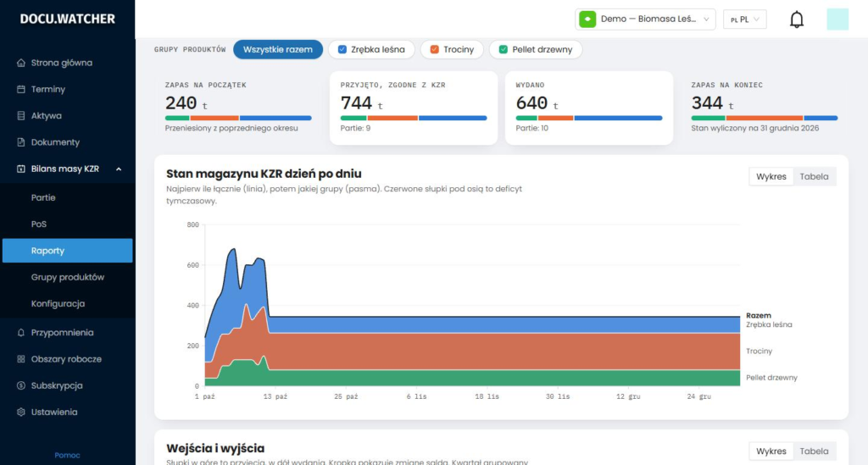The height and width of the screenshot is (465, 868).
Task: Click 'Przeniesiony z poprzedniego okresu' text
Action: coord(231,128)
